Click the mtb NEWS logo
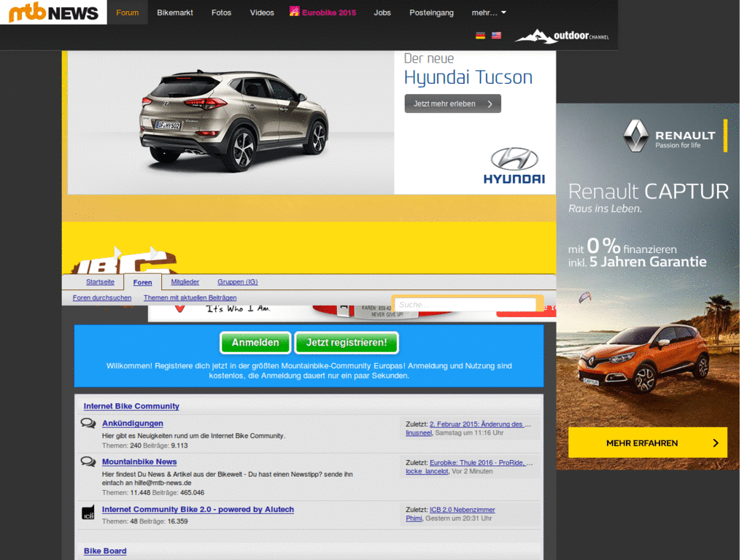Viewport: 747px width, 560px height. [53, 12]
